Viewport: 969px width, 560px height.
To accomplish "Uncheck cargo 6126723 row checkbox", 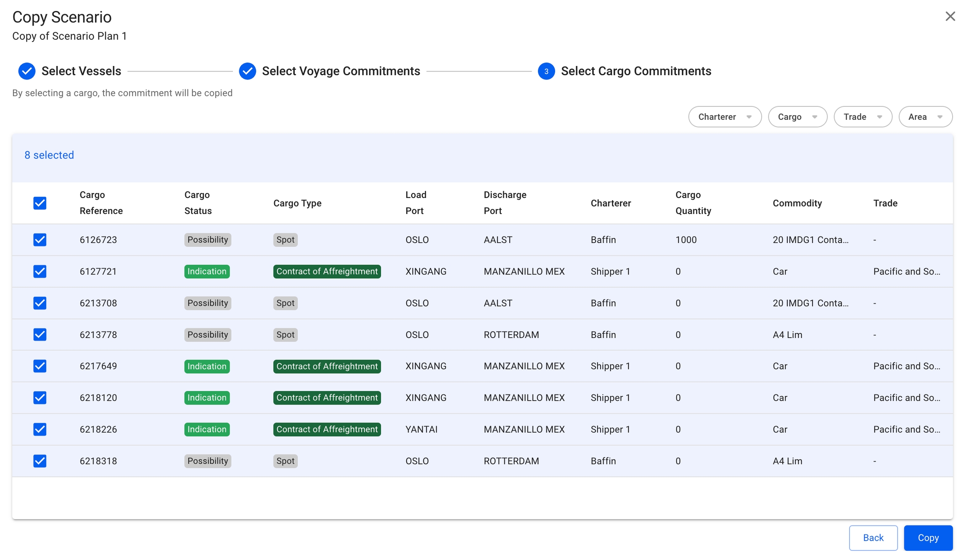I will (x=40, y=240).
